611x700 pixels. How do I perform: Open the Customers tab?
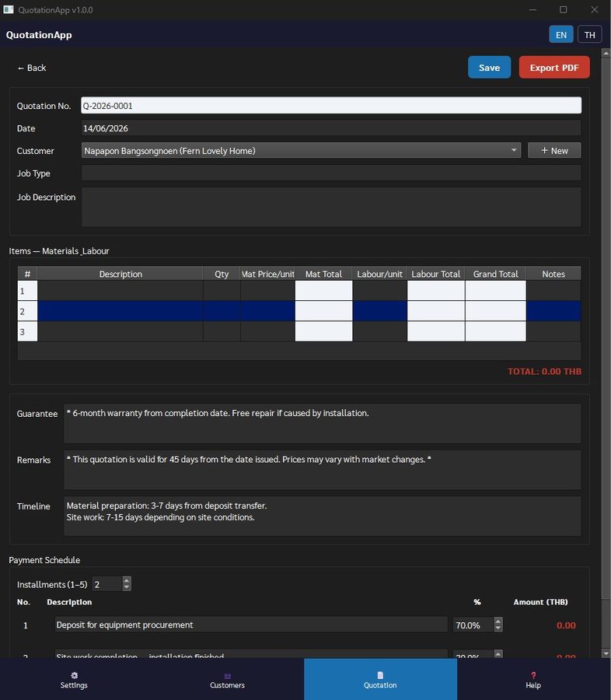(x=227, y=680)
